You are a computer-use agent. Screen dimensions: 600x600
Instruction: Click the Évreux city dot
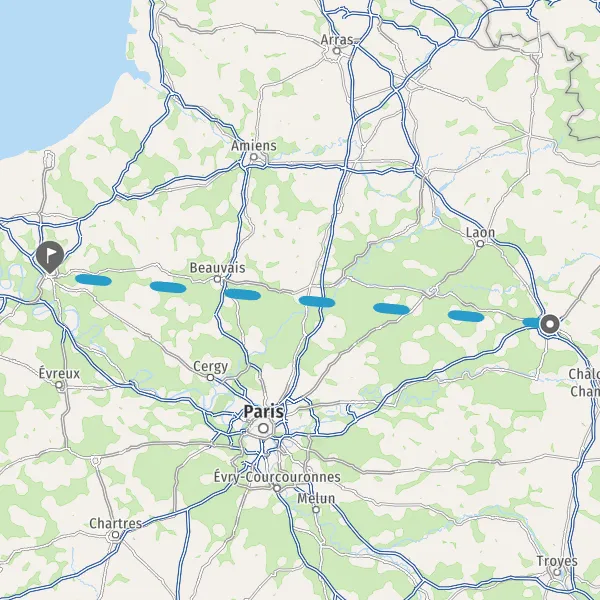pos(59,385)
